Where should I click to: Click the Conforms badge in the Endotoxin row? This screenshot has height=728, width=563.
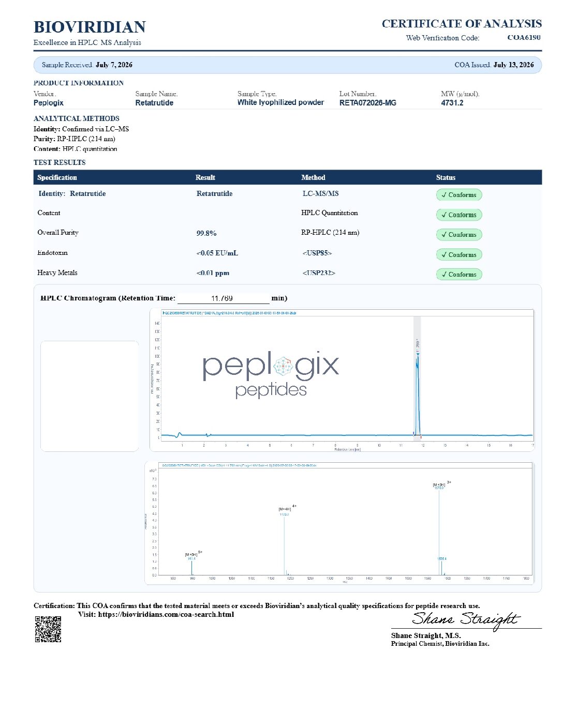coord(459,254)
